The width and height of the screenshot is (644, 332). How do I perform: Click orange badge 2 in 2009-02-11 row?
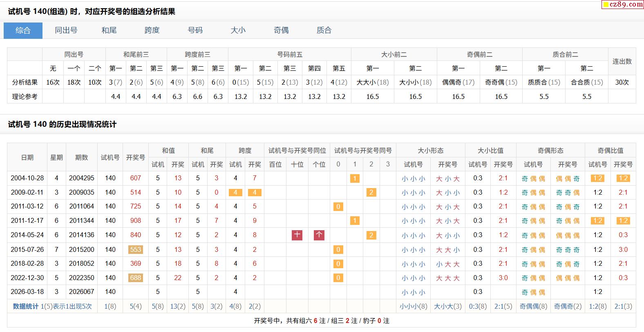(x=371, y=193)
